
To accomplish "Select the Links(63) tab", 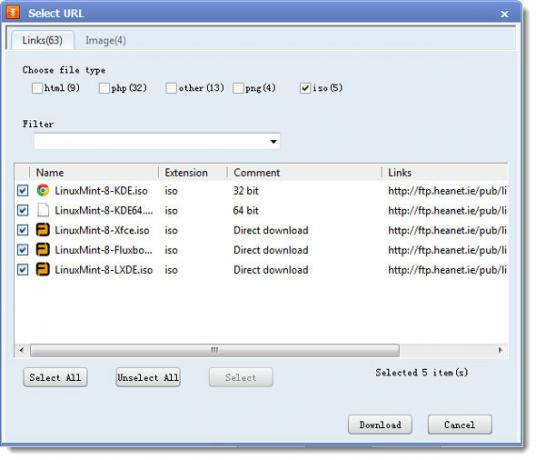I will 42,40.
